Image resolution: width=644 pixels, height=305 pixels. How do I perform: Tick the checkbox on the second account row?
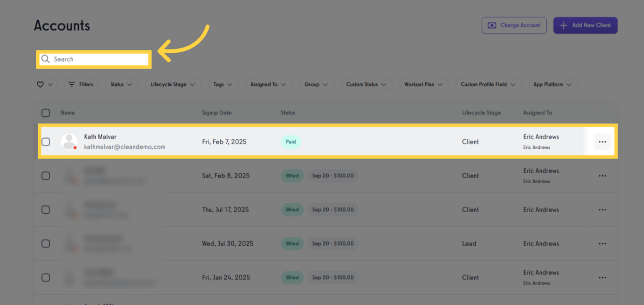click(46, 176)
